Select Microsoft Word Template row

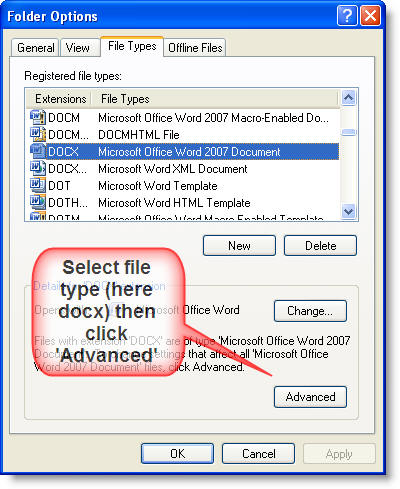pyautogui.click(x=183, y=185)
